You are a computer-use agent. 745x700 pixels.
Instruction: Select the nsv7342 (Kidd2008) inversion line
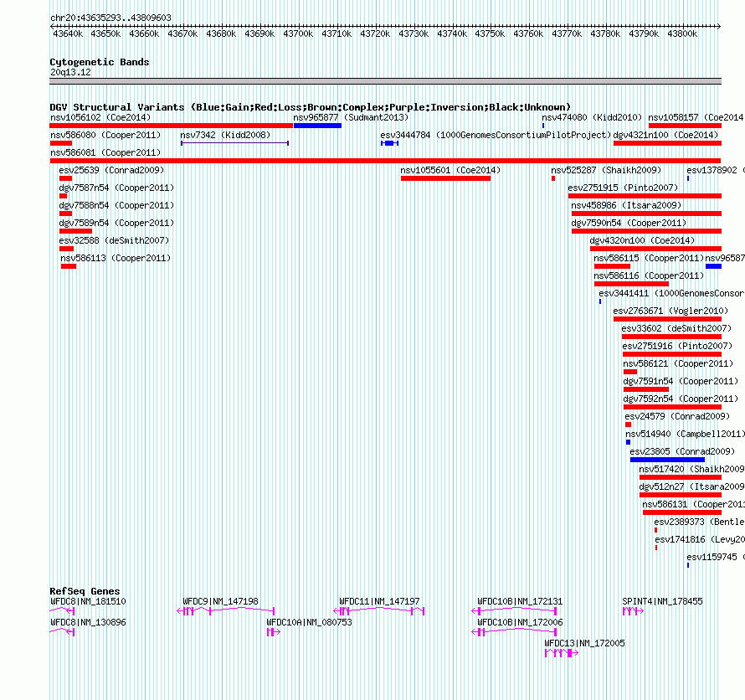tap(234, 143)
